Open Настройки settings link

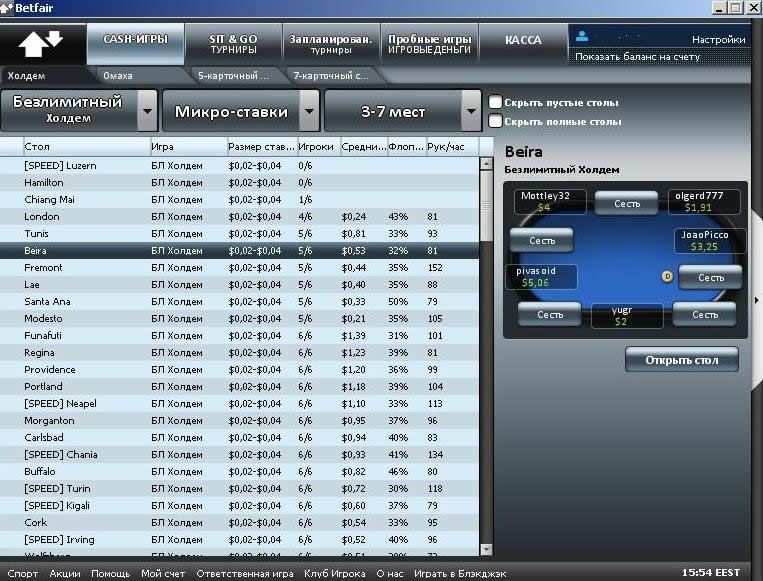coord(718,40)
